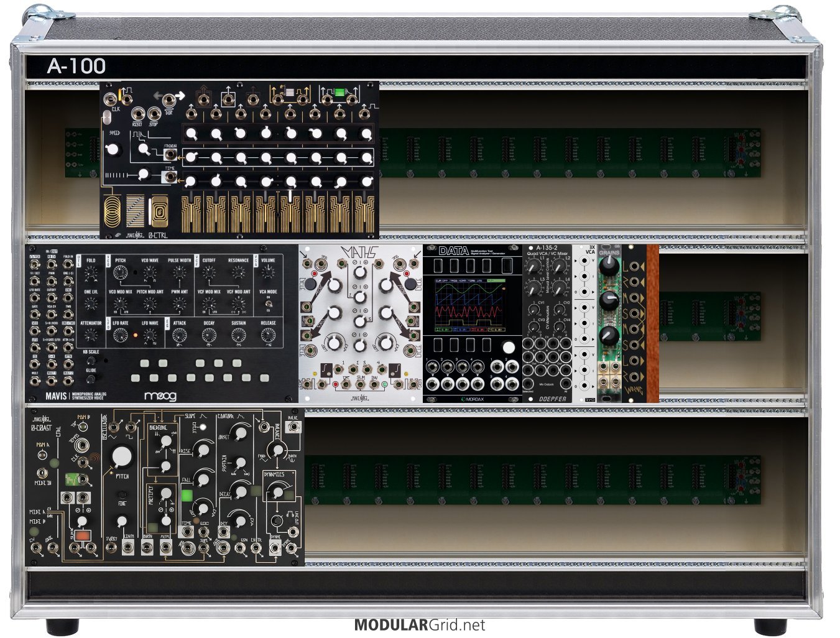The width and height of the screenshot is (840, 638).
Task: Turn the top knob on GRAINS module
Action: [x=609, y=267]
